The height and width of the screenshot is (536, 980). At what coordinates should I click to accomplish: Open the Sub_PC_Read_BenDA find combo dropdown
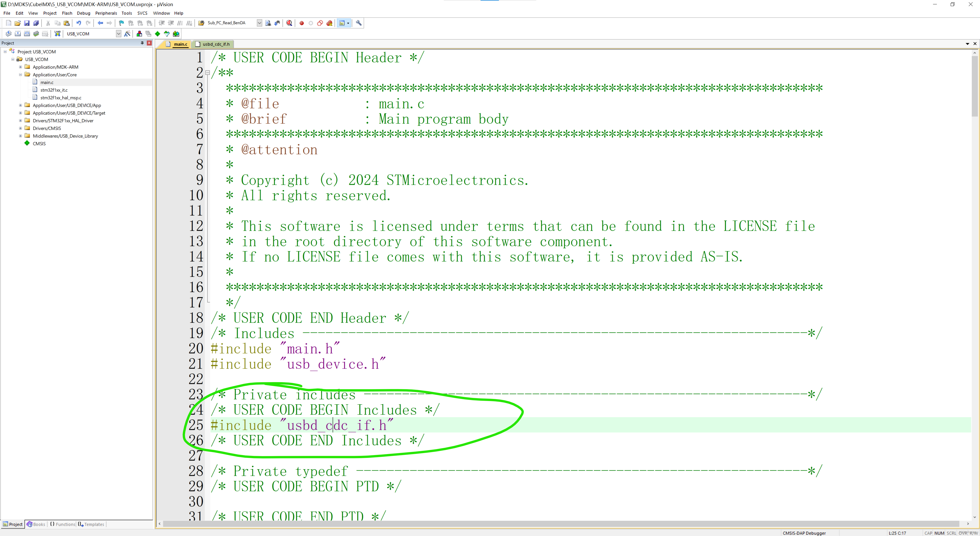tap(259, 23)
